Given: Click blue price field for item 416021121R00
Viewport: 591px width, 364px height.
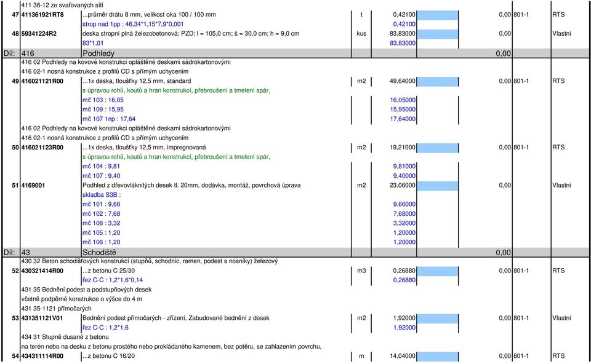Looking at the screenshot, I should [x=438, y=81].
